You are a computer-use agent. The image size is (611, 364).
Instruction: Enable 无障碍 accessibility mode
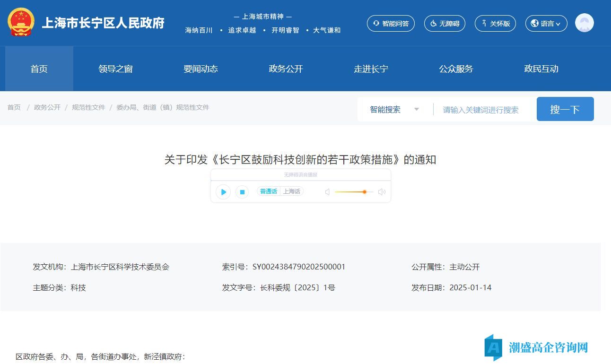445,23
